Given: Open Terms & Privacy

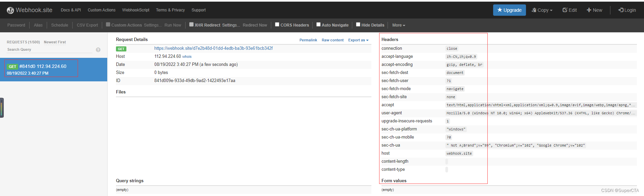Looking at the screenshot, I should pos(170,10).
